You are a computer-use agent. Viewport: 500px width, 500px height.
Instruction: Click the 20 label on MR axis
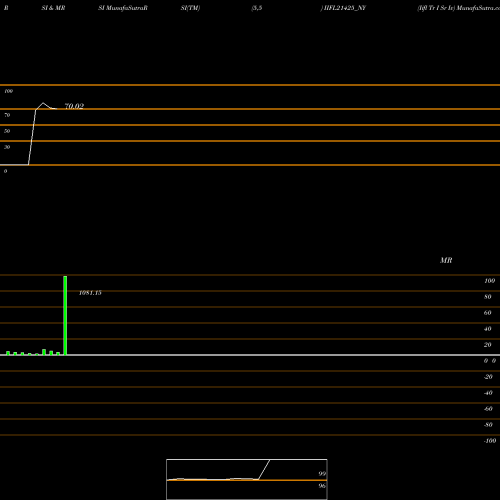coord(488,345)
